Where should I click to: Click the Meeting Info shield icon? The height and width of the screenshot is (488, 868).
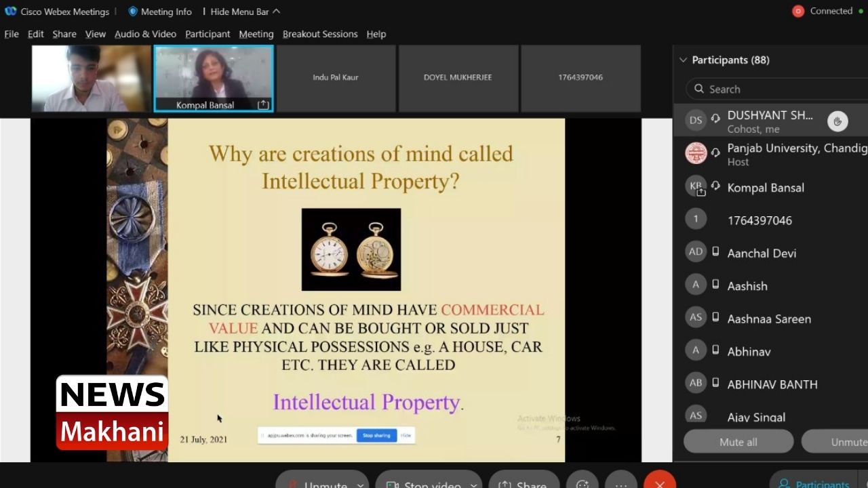[x=133, y=12]
